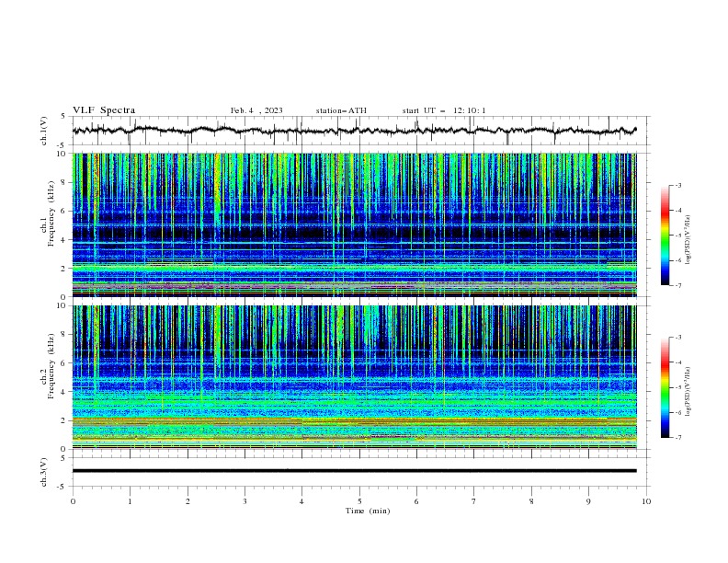Click the ch.1 voltage waveform trace panel
The image size is (728, 563).
(x=361, y=131)
